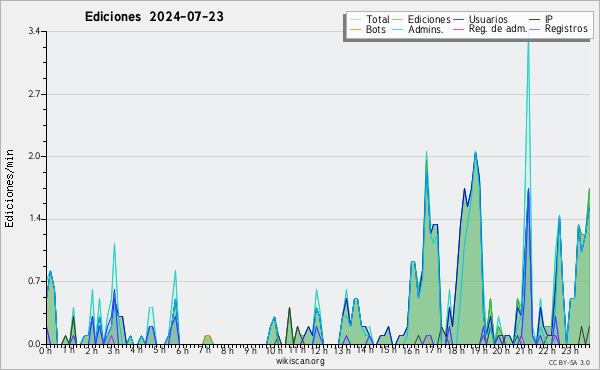
Task: Click the "4 h" hour label
Action: pyautogui.click(x=136, y=350)
